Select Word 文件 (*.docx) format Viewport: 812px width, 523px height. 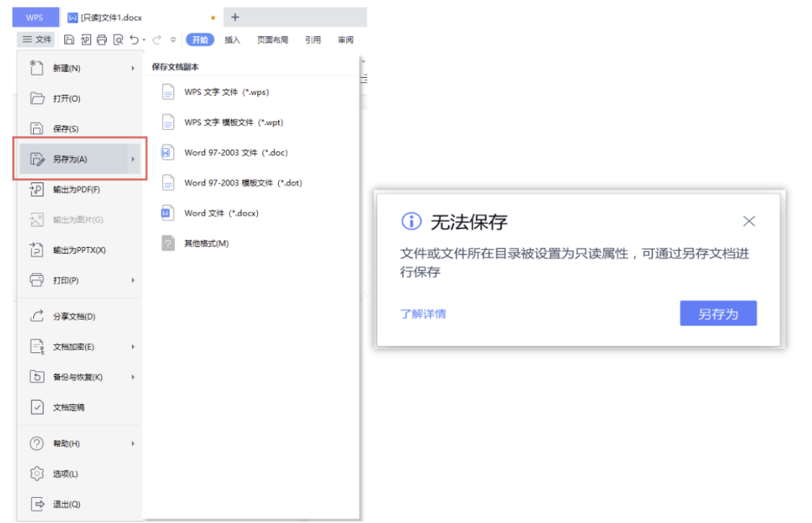(220, 213)
